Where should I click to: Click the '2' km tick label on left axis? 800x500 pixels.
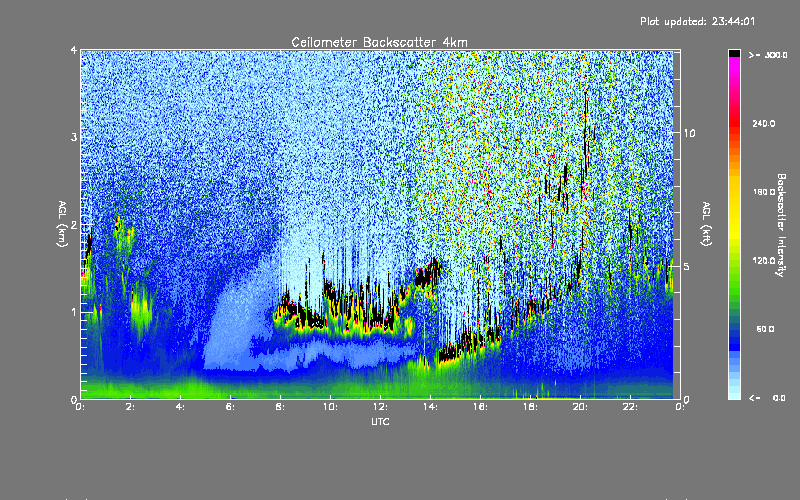pyautogui.click(x=74, y=225)
